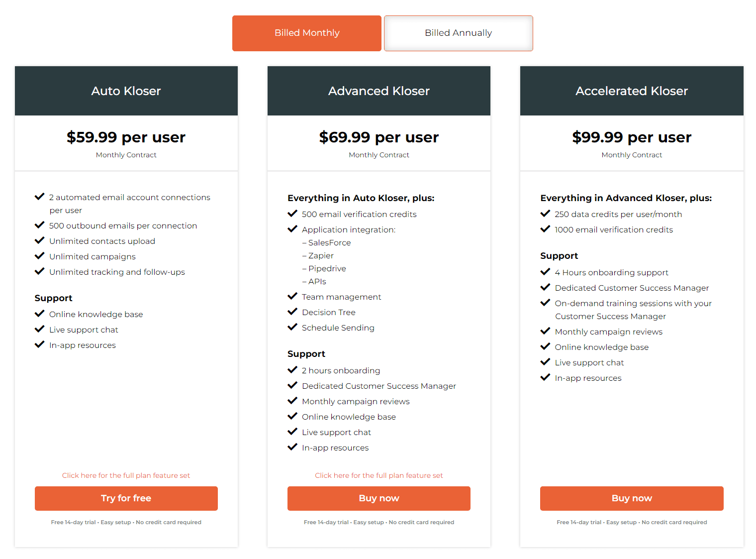The image size is (756, 559).
Task: Click the checkmark next to 250 data credits per user/month
Action: click(545, 213)
